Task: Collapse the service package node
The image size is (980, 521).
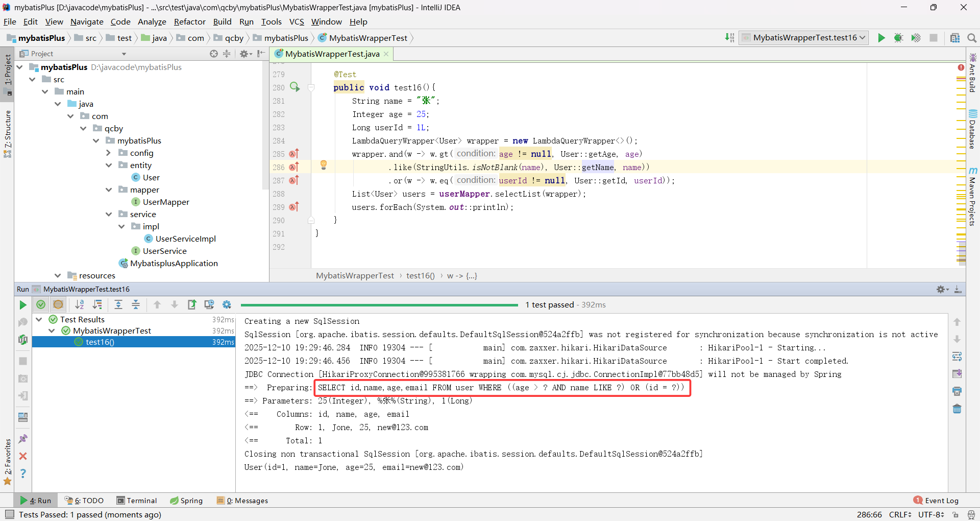Action: (108, 214)
